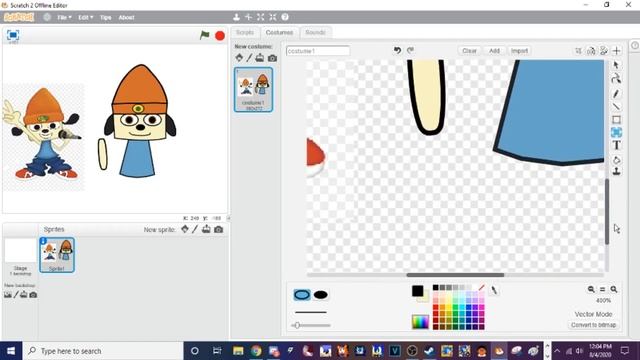The width and height of the screenshot is (640, 360).
Task: Click the Duplicate stamp in top toolbar
Action: (x=236, y=17)
